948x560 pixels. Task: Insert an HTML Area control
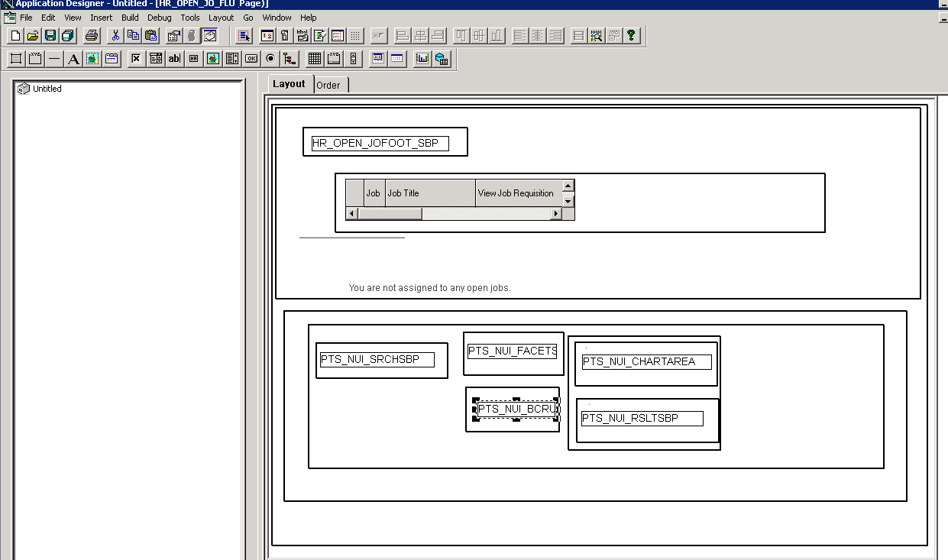(193, 58)
